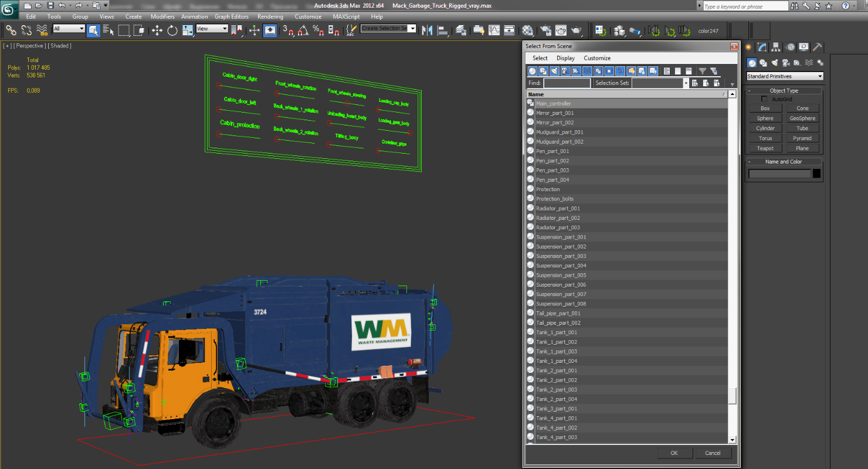
Task: Toggle Display Geometry filter in dialog
Action: point(533,71)
